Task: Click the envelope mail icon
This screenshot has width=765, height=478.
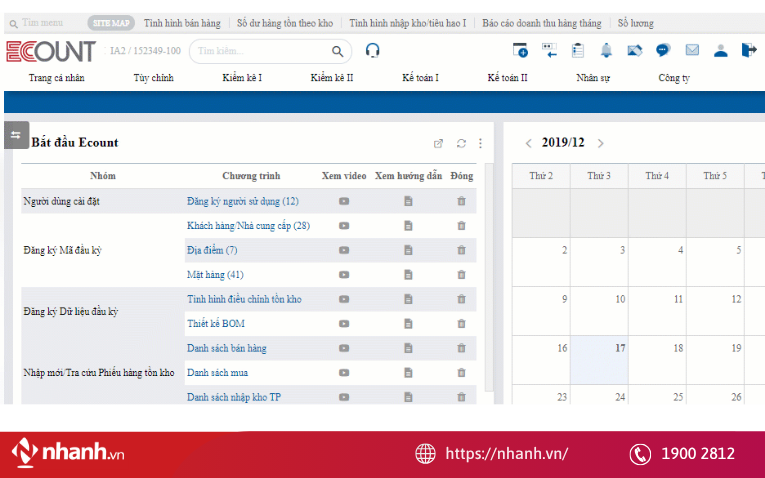Action: 691,51
